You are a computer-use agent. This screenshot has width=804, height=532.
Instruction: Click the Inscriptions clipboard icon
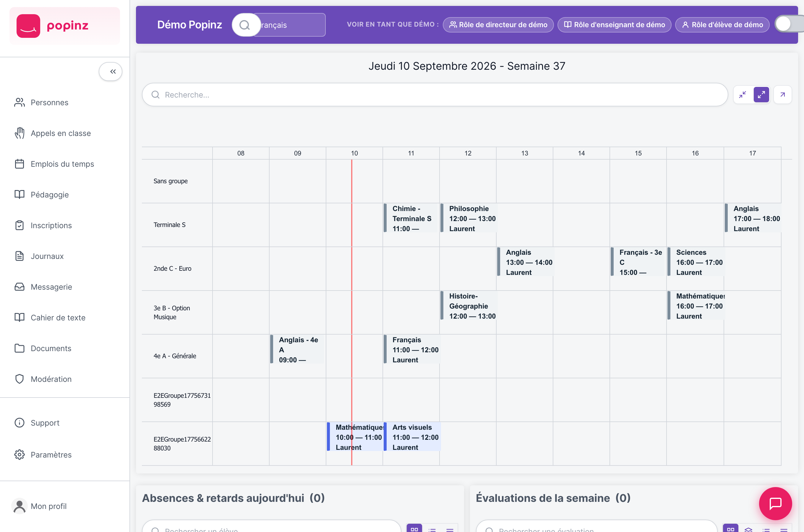click(19, 225)
